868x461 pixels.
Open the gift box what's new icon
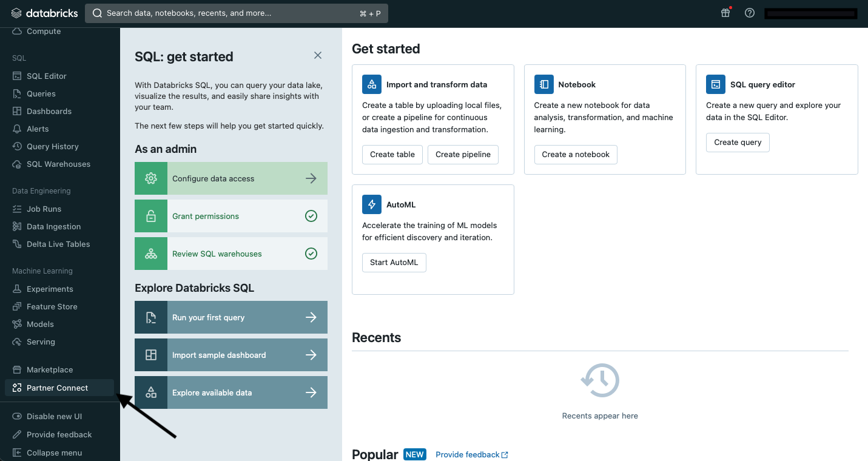coord(725,13)
